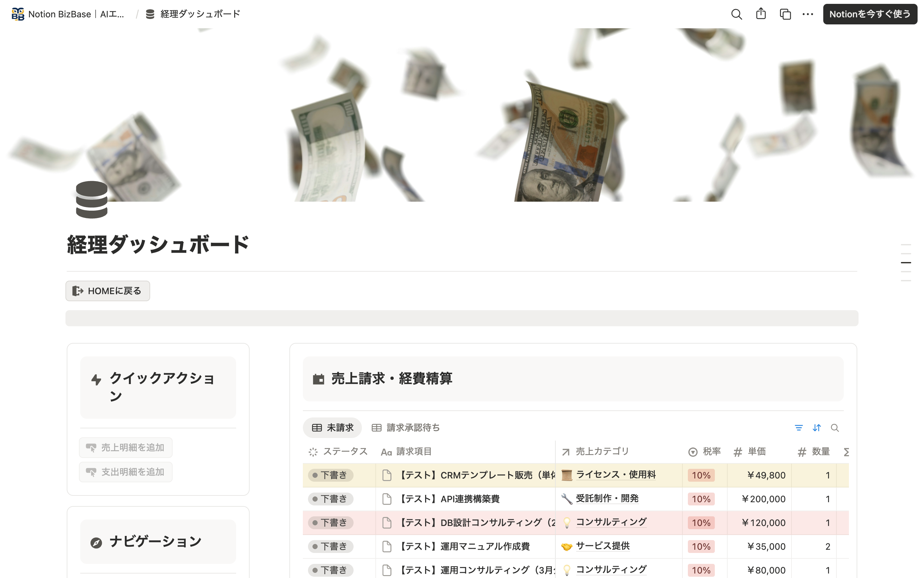The height and width of the screenshot is (578, 924).
Task: Click 売上明細を追加 button
Action: pos(126,448)
